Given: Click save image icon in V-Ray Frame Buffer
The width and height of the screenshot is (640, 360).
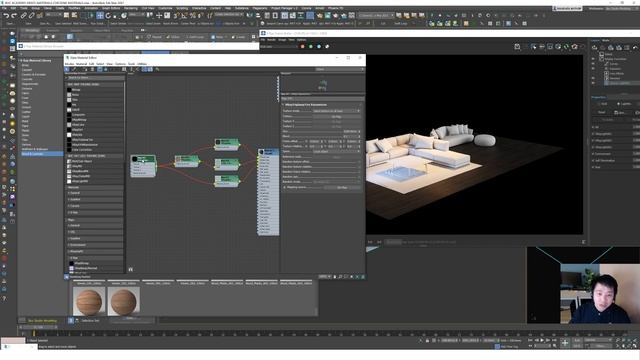Looking at the screenshot, I should [517, 47].
